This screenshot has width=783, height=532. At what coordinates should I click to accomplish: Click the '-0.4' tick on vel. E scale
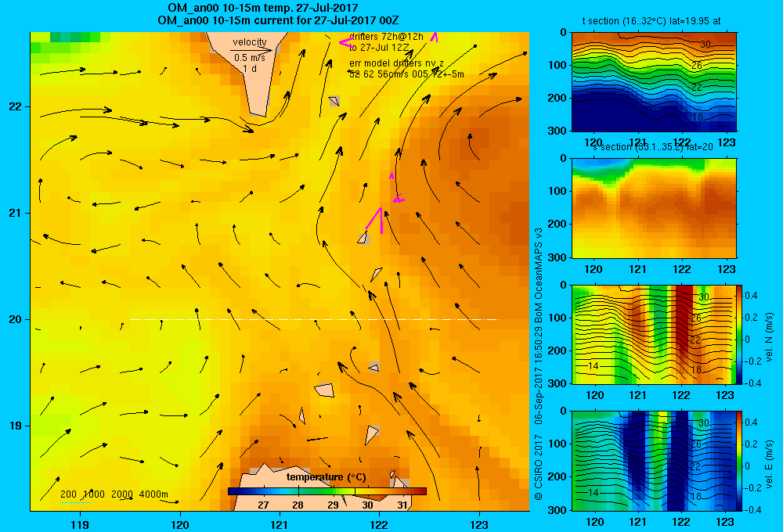click(x=752, y=510)
